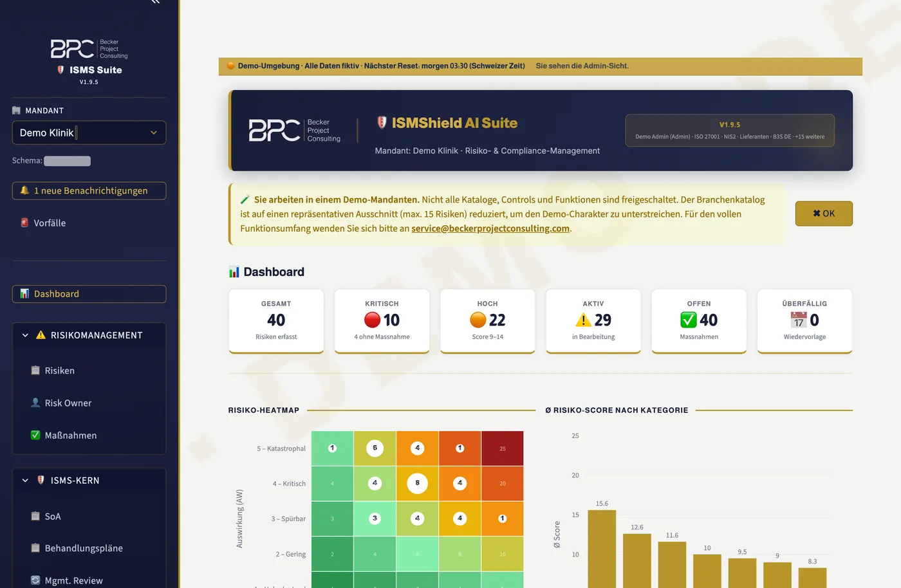Click the clipboard icon beside Behandlungspläne
This screenshot has height=588, width=901.
[x=35, y=548]
